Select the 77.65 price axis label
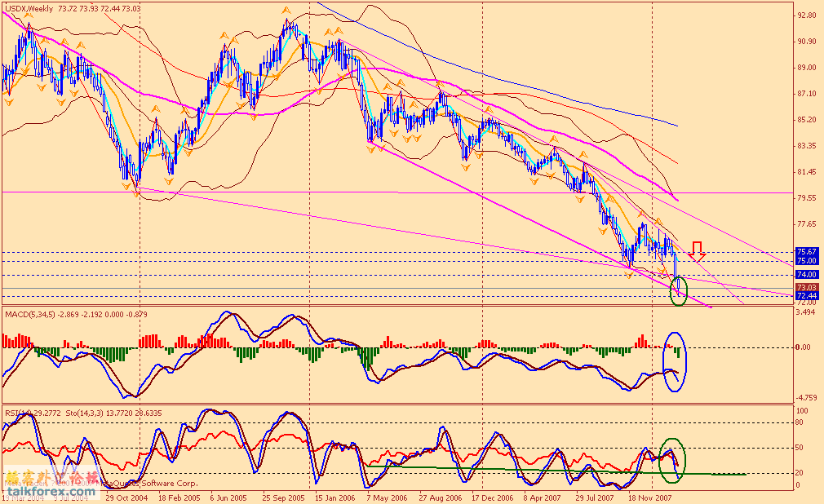824x504 pixels. point(807,224)
